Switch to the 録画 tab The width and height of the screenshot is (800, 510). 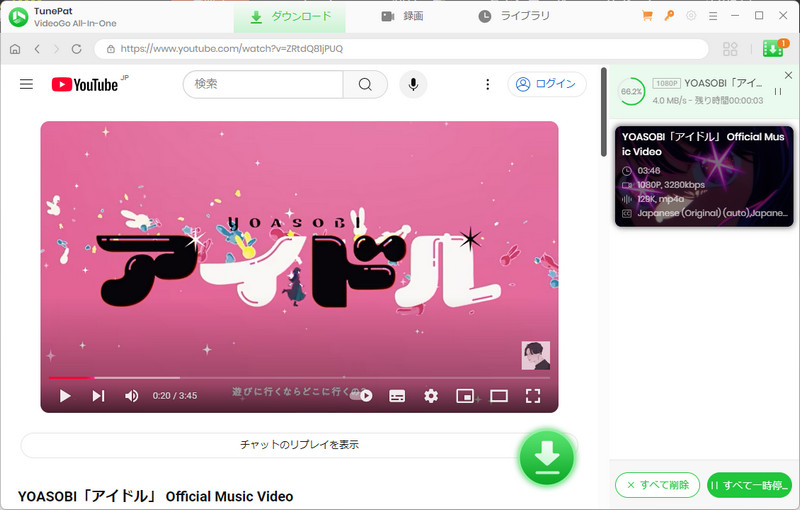[x=403, y=17]
